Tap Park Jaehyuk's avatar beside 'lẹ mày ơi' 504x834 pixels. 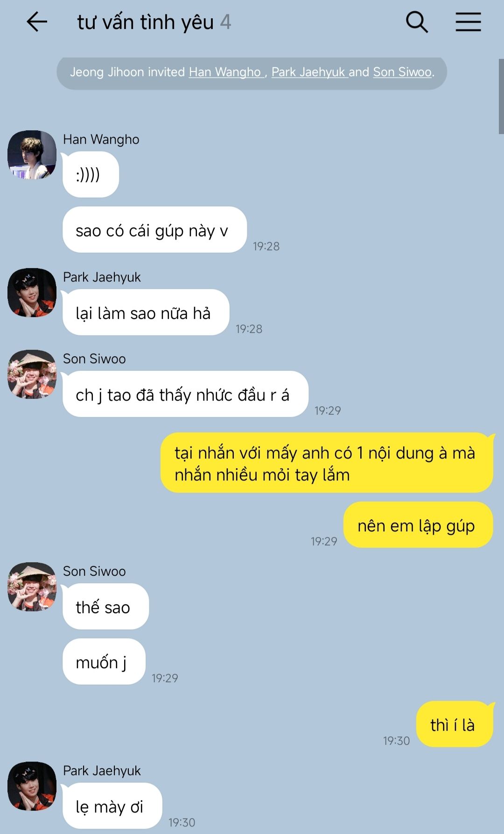(32, 786)
